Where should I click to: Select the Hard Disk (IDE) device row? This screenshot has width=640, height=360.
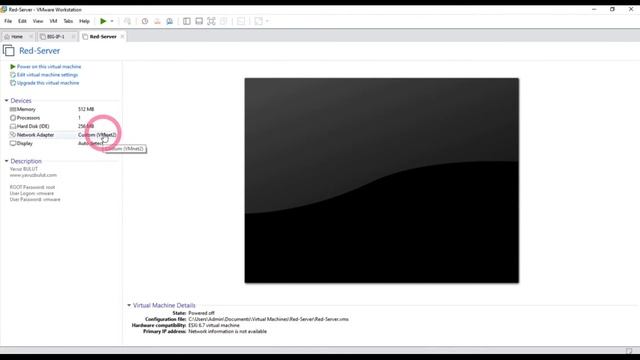point(63,127)
